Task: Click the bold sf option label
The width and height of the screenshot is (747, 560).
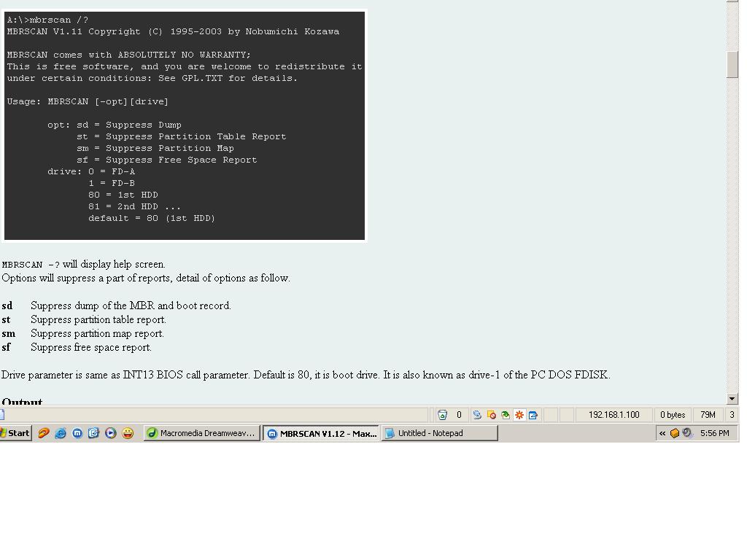Action: (x=6, y=347)
